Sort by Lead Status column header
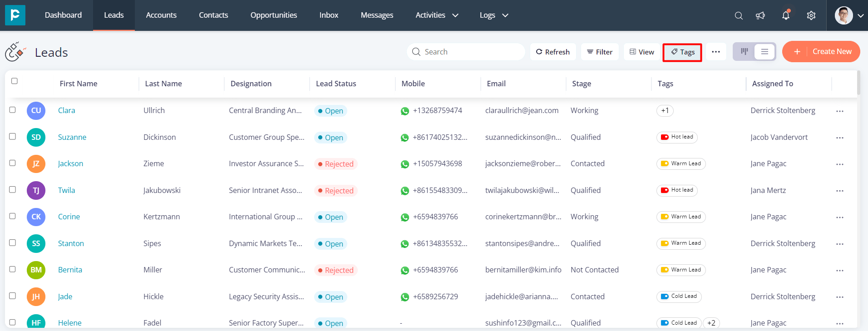This screenshot has height=331, width=868. 336,84
